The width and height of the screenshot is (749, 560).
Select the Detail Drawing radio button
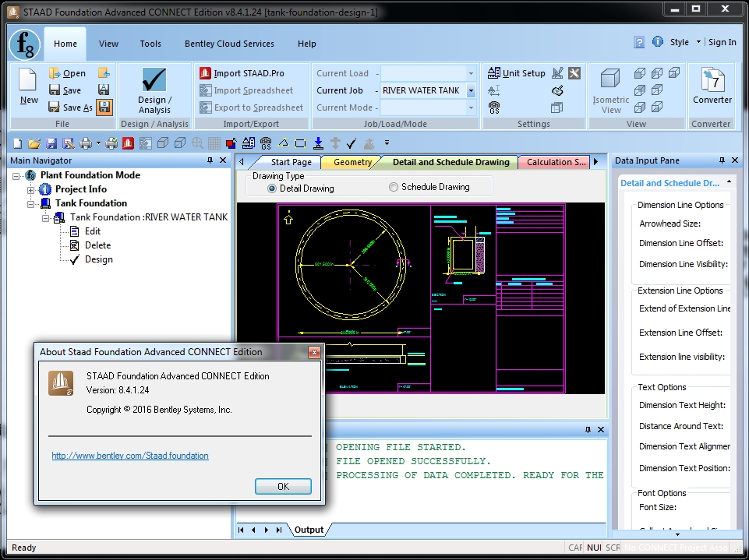click(x=272, y=188)
